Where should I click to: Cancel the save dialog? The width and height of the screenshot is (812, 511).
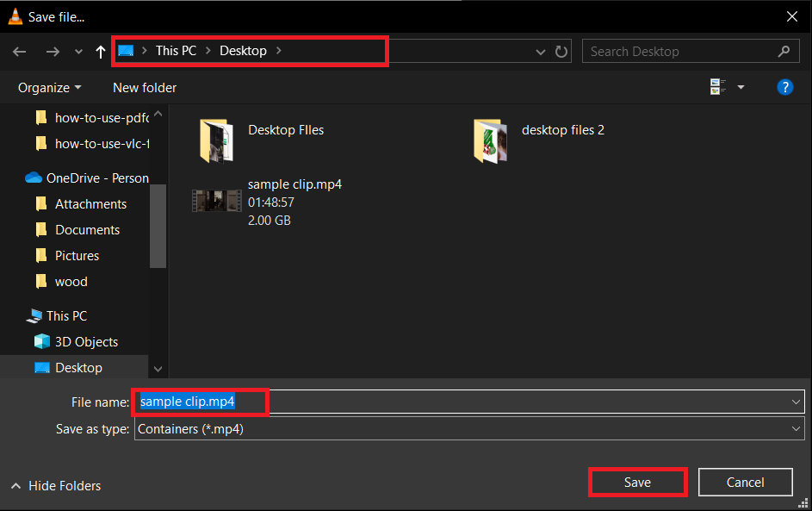(745, 482)
